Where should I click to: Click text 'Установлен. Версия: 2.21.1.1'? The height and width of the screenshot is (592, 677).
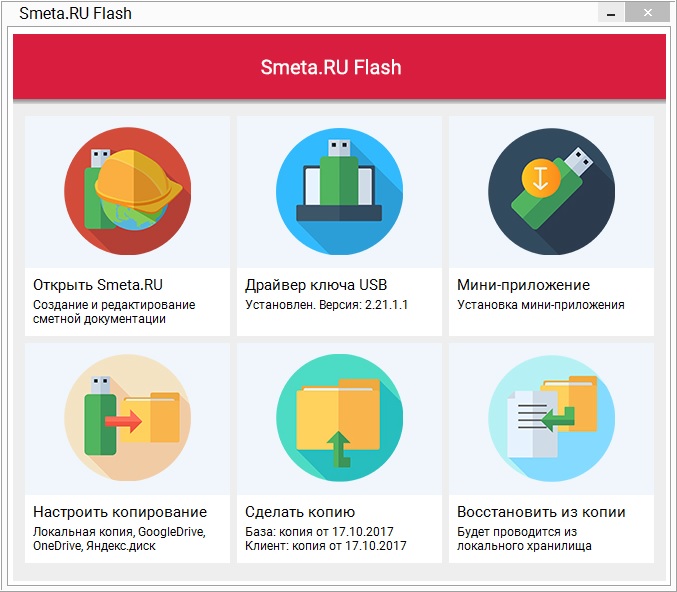326,305
